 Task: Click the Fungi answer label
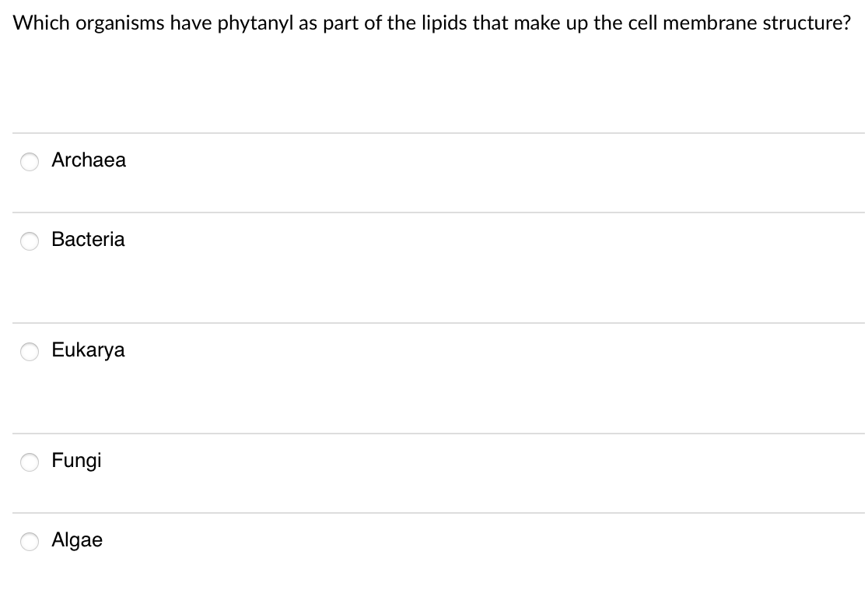[x=76, y=461]
